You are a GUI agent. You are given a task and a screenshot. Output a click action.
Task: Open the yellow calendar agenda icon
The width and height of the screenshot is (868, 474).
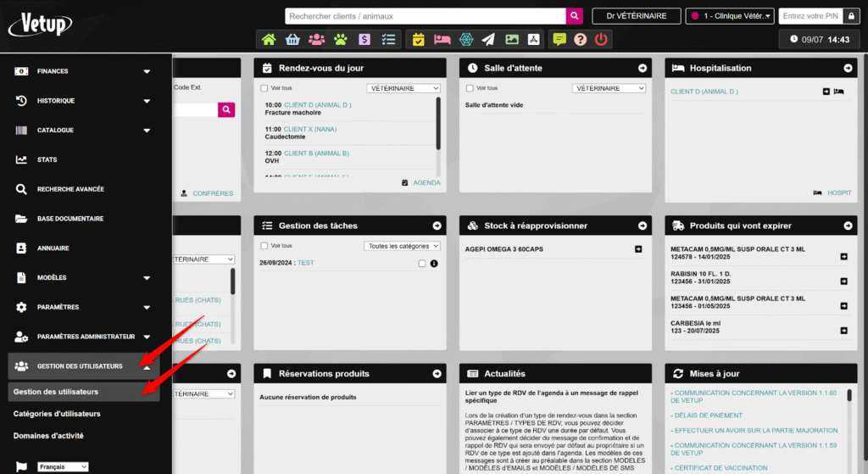coord(418,39)
